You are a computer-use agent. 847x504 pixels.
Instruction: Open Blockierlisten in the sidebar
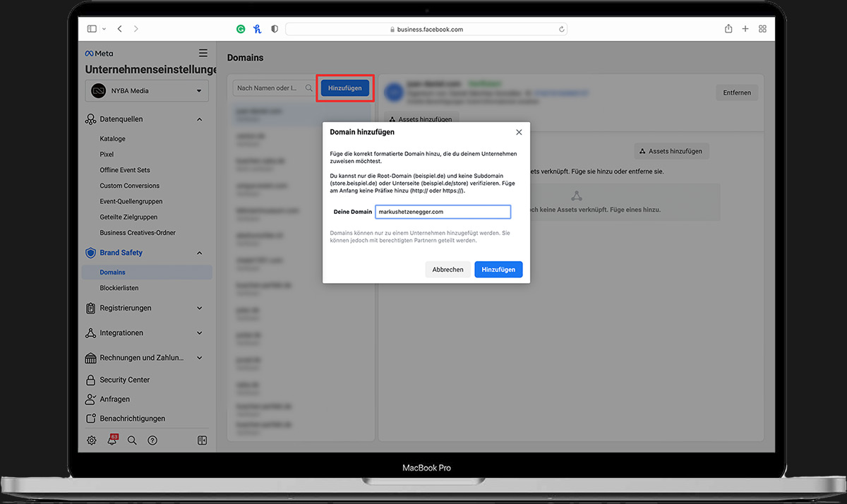[119, 288]
